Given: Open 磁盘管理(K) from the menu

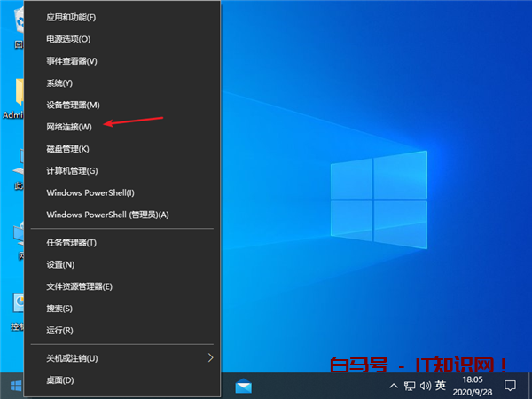Looking at the screenshot, I should tap(68, 149).
